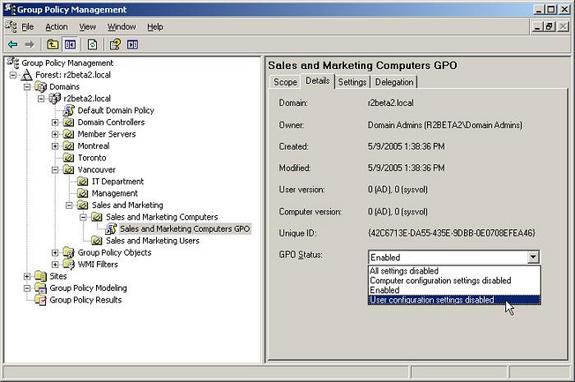The width and height of the screenshot is (575, 382).
Task: Open the GPO Status dropdown arrow
Action: click(x=533, y=257)
